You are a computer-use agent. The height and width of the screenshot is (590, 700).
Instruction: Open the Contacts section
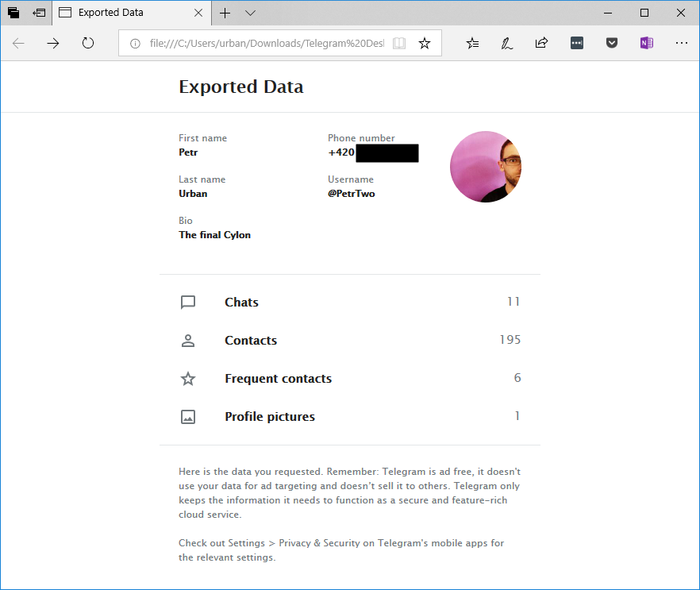click(350, 341)
